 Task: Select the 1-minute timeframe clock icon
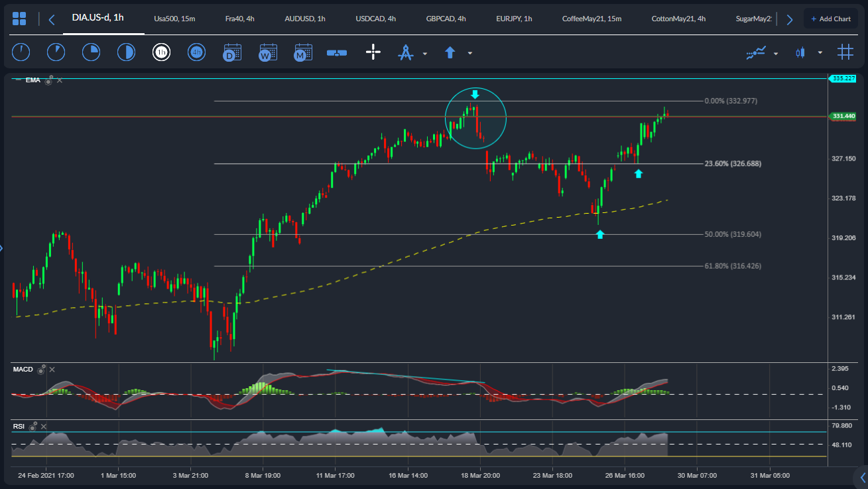click(21, 52)
